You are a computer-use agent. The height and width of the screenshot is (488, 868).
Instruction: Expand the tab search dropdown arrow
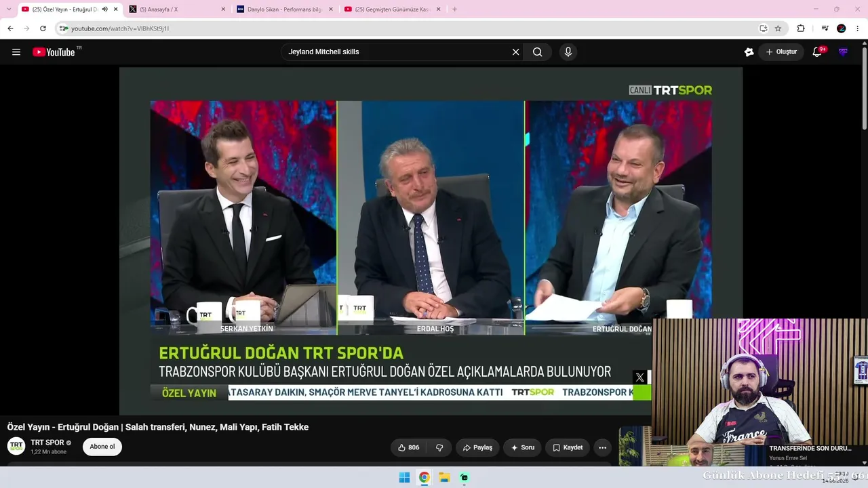(9, 9)
